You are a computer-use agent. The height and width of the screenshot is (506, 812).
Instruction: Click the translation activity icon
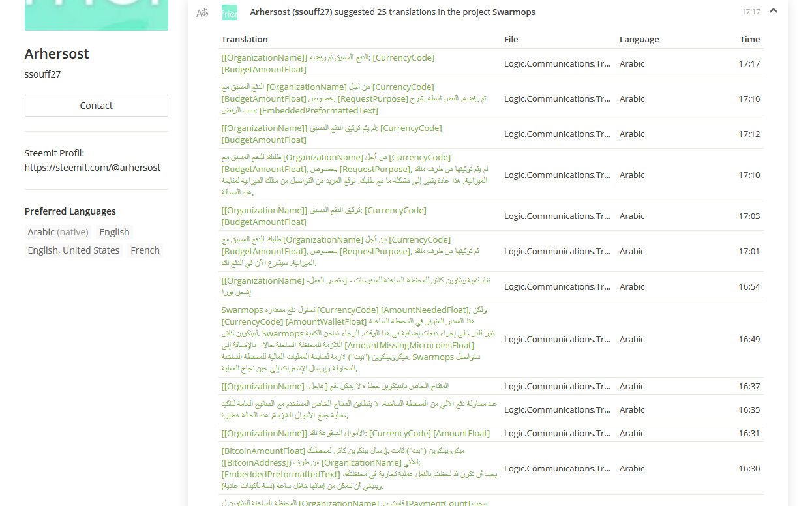[202, 12]
